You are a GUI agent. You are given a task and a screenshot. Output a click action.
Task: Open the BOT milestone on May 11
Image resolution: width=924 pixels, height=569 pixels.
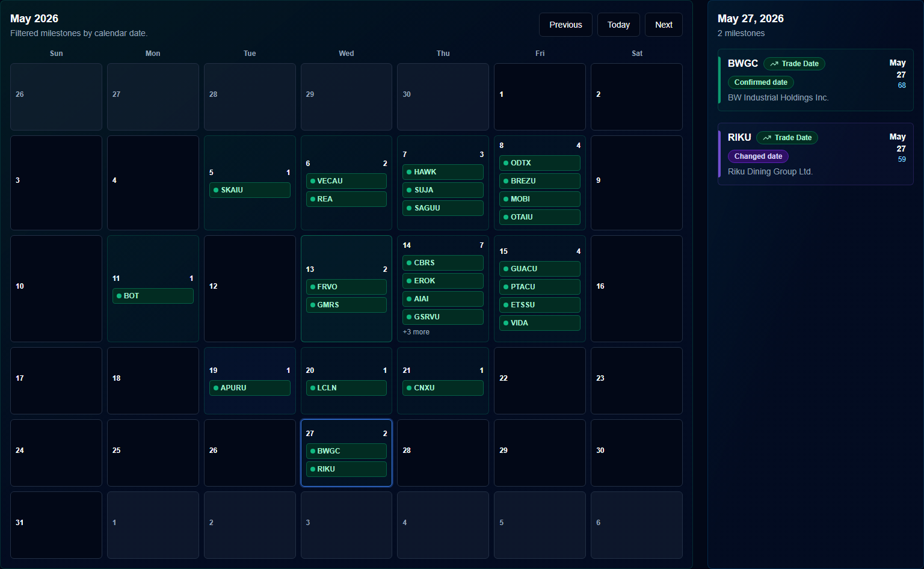click(153, 296)
